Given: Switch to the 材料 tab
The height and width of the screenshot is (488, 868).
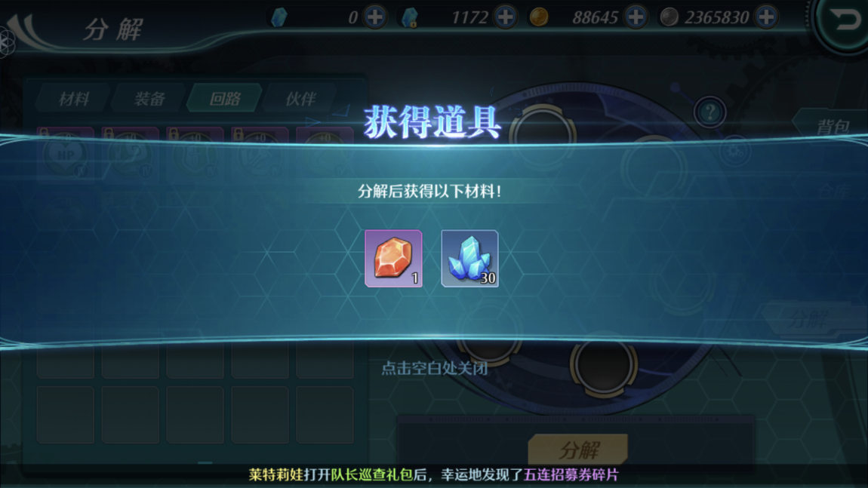Looking at the screenshot, I should (x=74, y=99).
